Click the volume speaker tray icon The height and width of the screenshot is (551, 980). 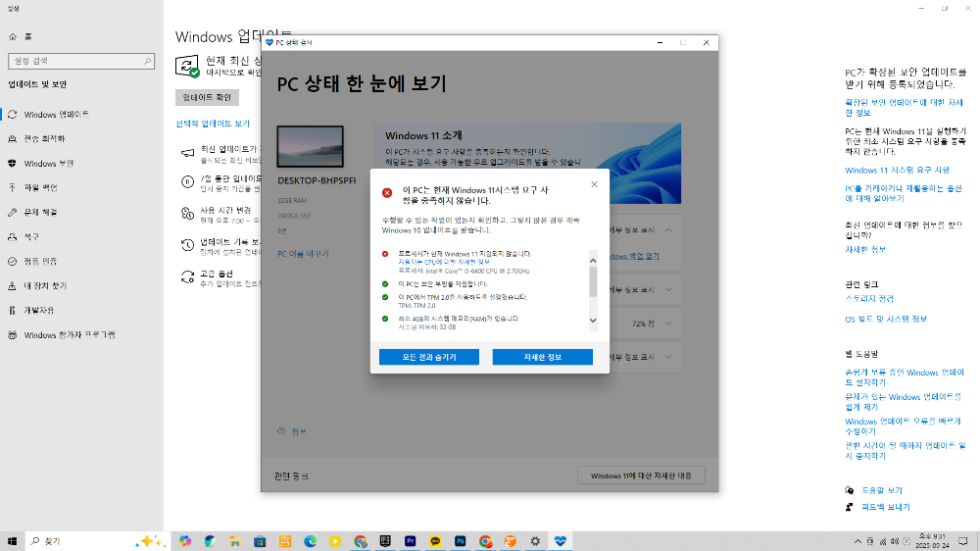(895, 541)
